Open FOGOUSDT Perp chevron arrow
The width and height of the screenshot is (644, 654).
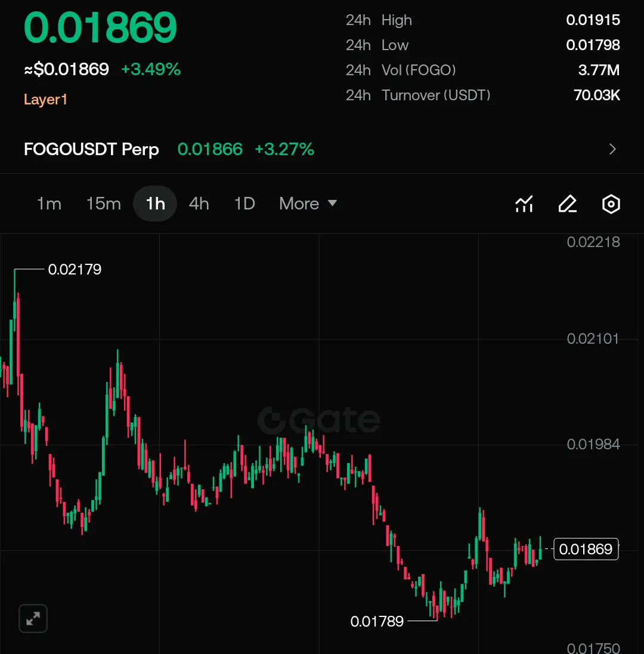point(612,149)
